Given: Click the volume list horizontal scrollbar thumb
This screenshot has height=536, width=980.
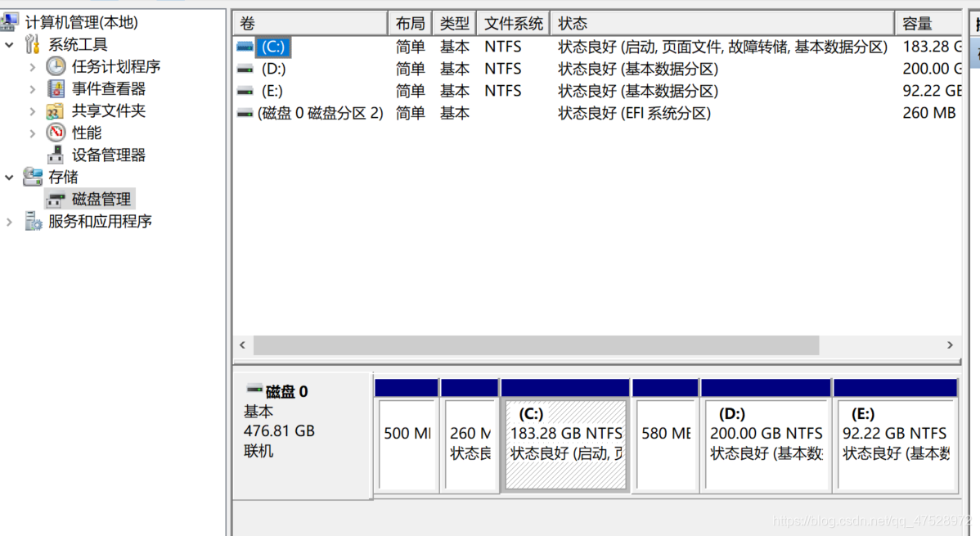Looking at the screenshot, I should tap(537, 345).
